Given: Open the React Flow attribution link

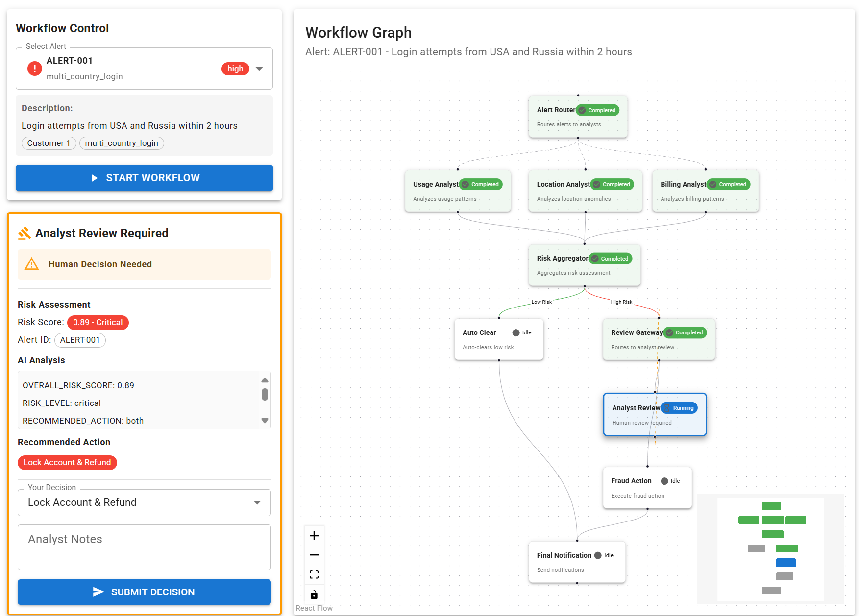Looking at the screenshot, I should tap(314, 608).
